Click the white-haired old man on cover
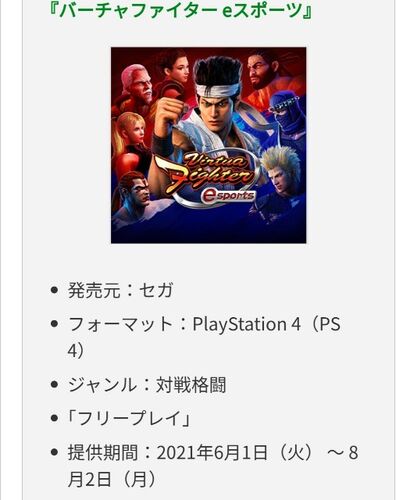Image resolution: width=417 pixels, height=500 pixels. [x=137, y=83]
